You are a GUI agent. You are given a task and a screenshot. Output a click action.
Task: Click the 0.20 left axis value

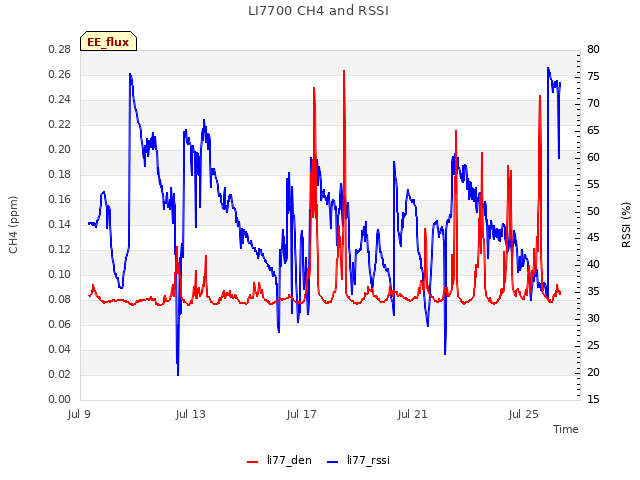pyautogui.click(x=60, y=150)
